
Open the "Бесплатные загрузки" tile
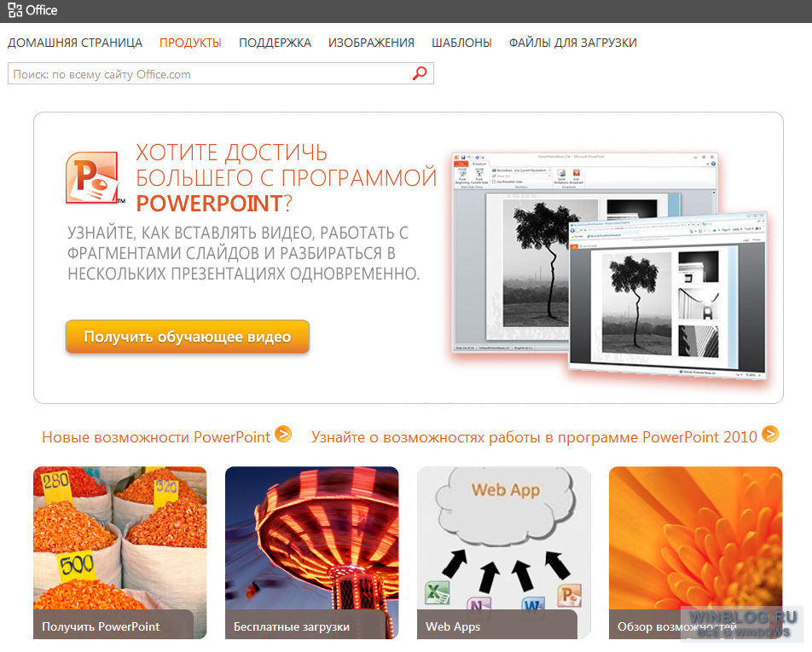tap(312, 552)
